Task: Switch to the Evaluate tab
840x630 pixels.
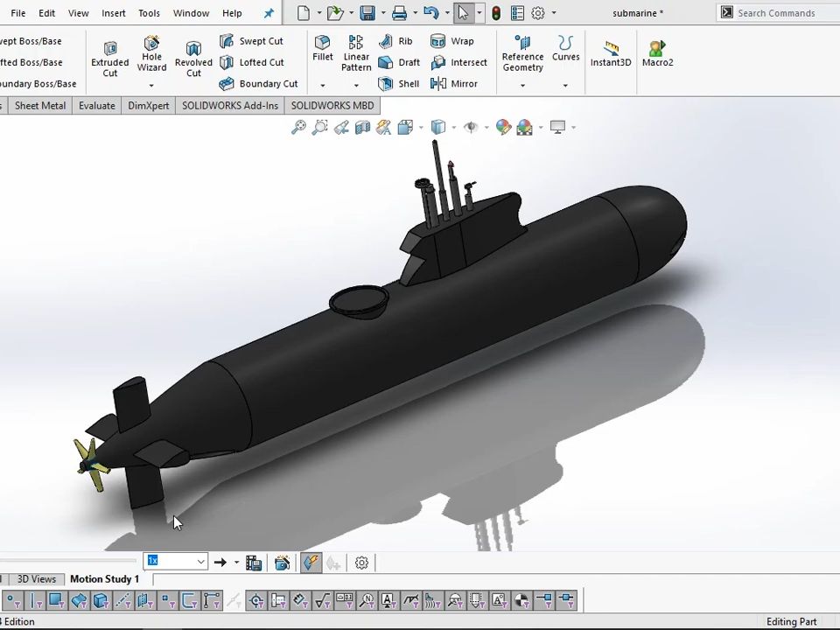Action: click(97, 106)
